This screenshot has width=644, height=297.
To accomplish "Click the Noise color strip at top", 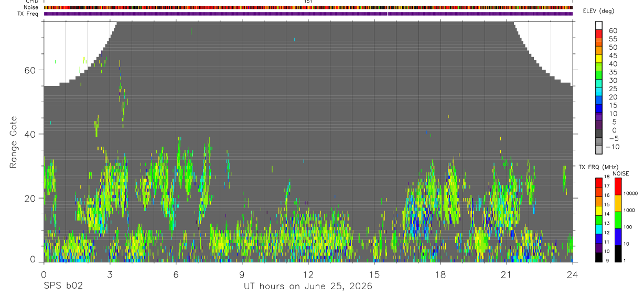I will click(308, 8).
